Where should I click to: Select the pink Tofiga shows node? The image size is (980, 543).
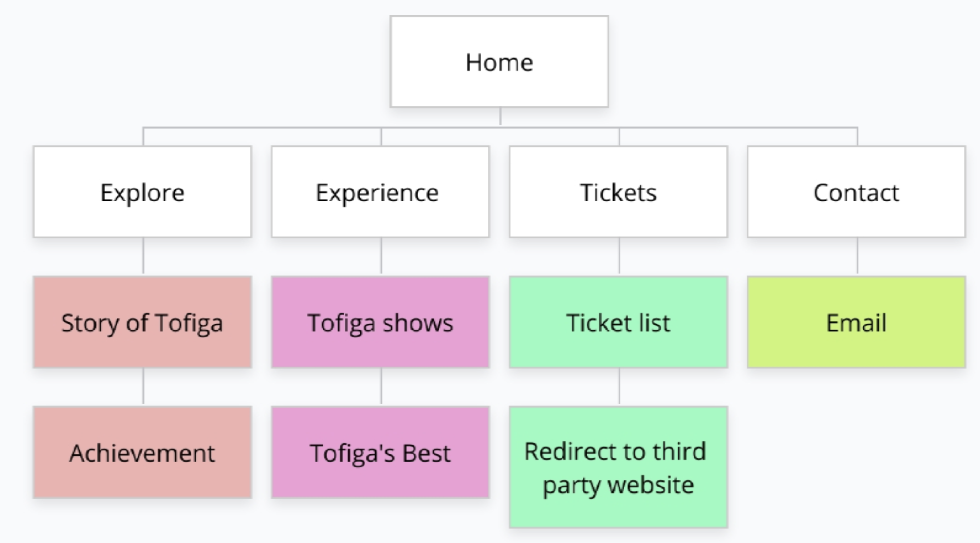click(x=380, y=322)
